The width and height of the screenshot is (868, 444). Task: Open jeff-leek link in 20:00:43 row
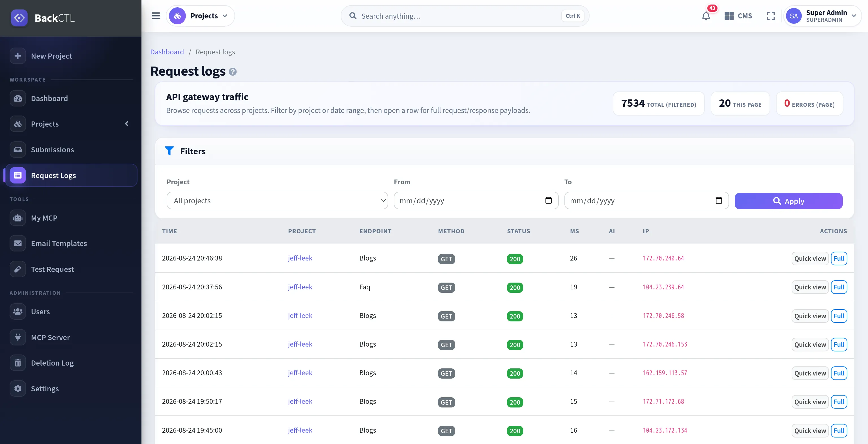(x=300, y=373)
